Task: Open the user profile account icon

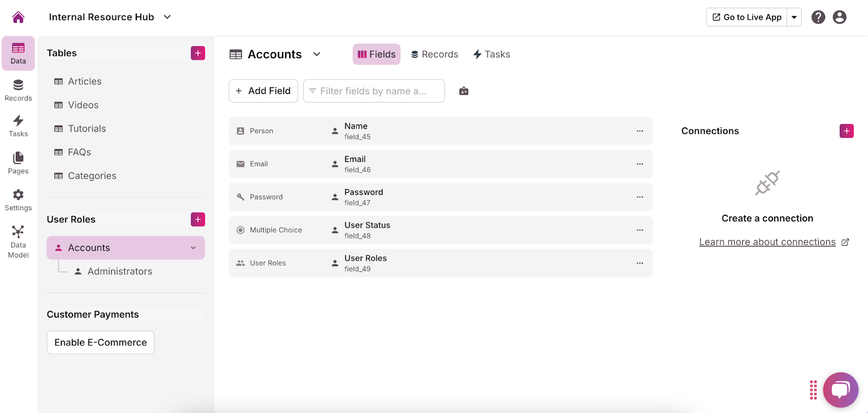Action: (839, 17)
